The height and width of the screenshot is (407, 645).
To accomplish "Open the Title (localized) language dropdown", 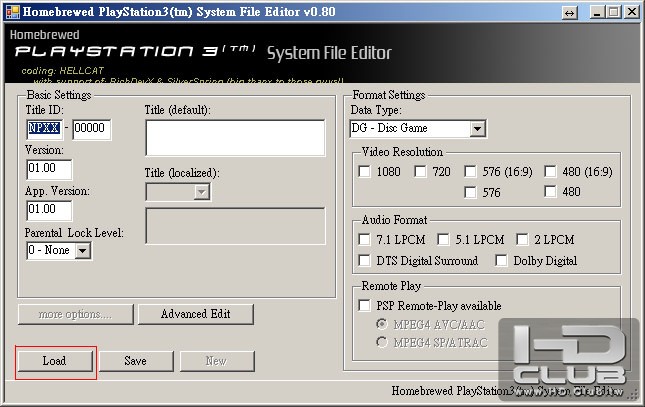I will click(202, 192).
